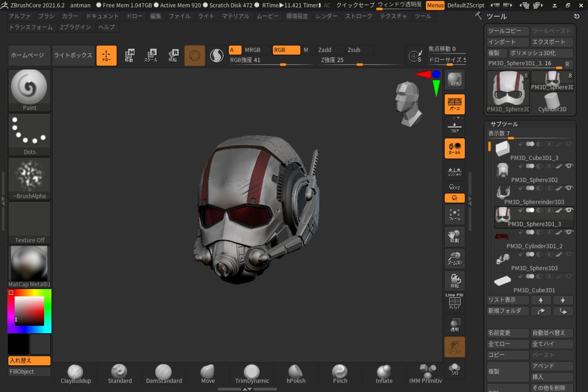Open the Paint brush selector popup

click(29, 90)
